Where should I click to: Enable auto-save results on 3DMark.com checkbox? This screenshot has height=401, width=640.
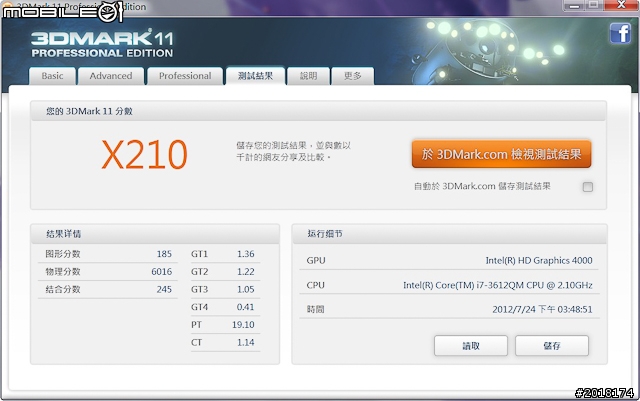coord(588,187)
